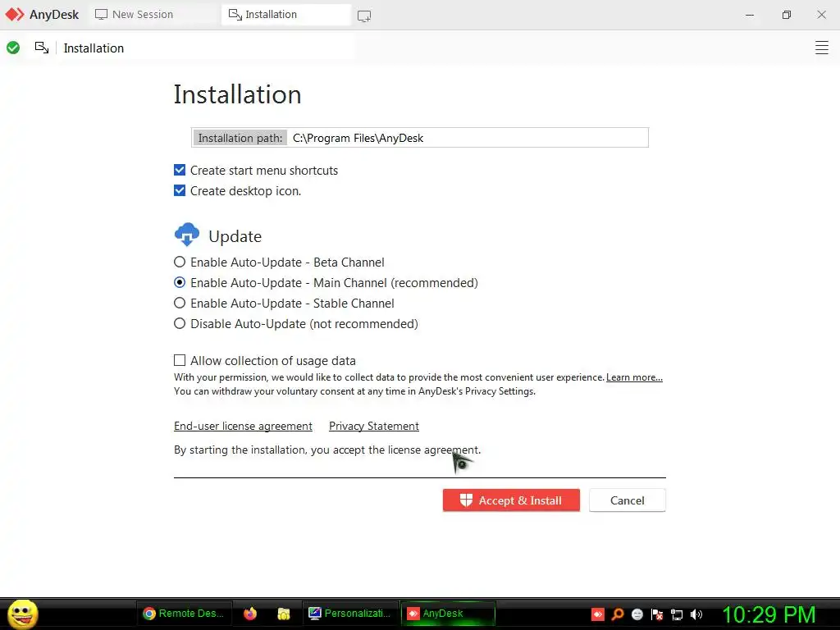This screenshot has width=840, height=630.
Task: Click the round white face tray icon
Action: coord(637,614)
